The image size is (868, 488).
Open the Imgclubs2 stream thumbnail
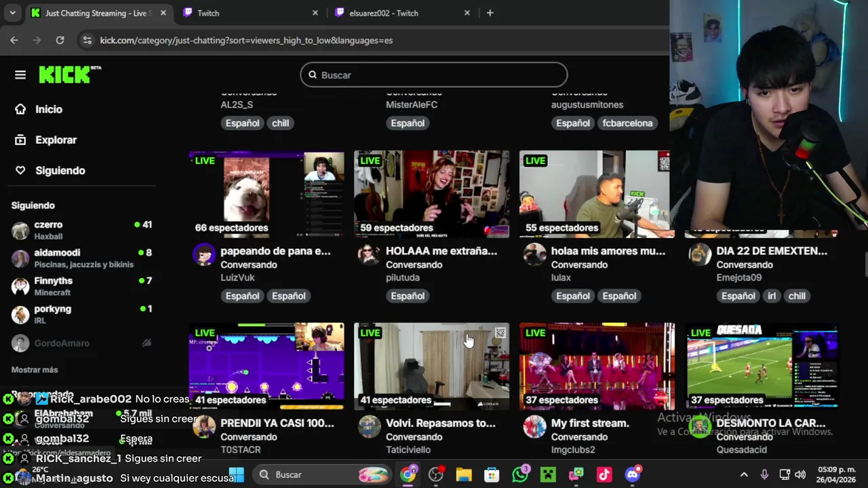pos(597,366)
